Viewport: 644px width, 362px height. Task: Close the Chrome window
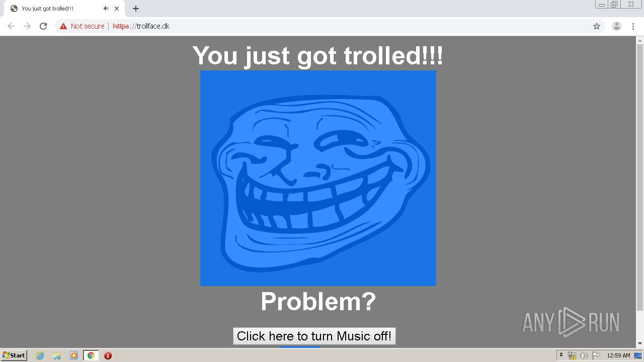[631, 5]
